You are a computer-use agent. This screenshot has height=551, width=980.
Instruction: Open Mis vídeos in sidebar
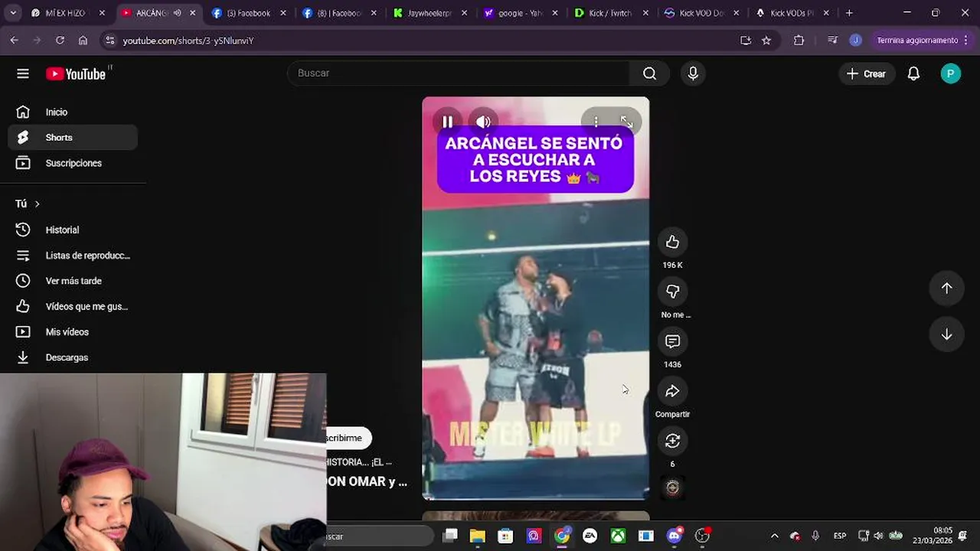click(x=73, y=332)
